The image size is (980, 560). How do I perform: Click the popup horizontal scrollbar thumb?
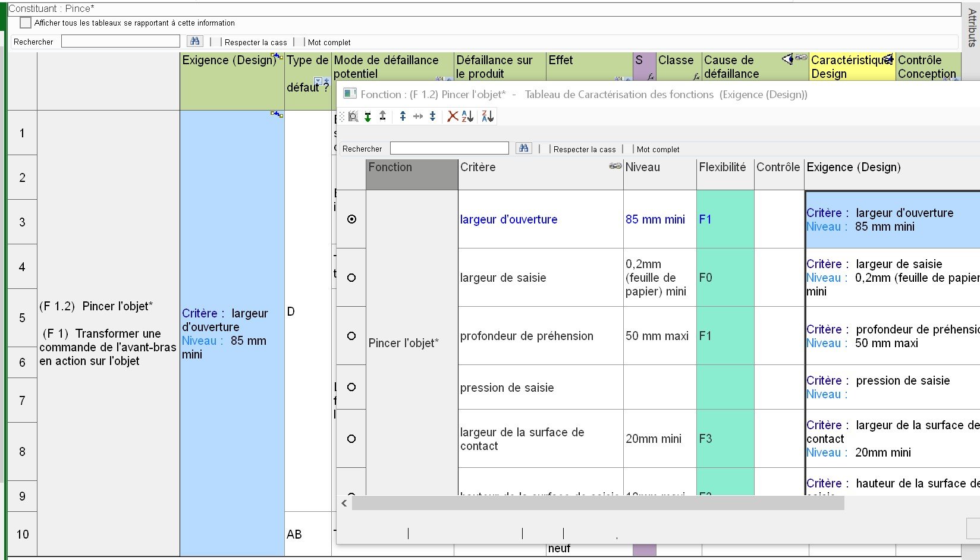[x=598, y=503]
